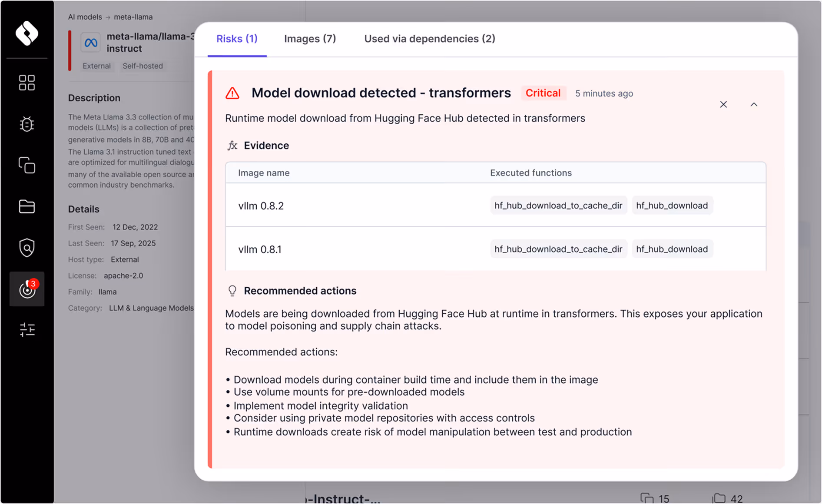822x504 pixels.
Task: Click the copy icon with count 15
Action: (x=646, y=498)
